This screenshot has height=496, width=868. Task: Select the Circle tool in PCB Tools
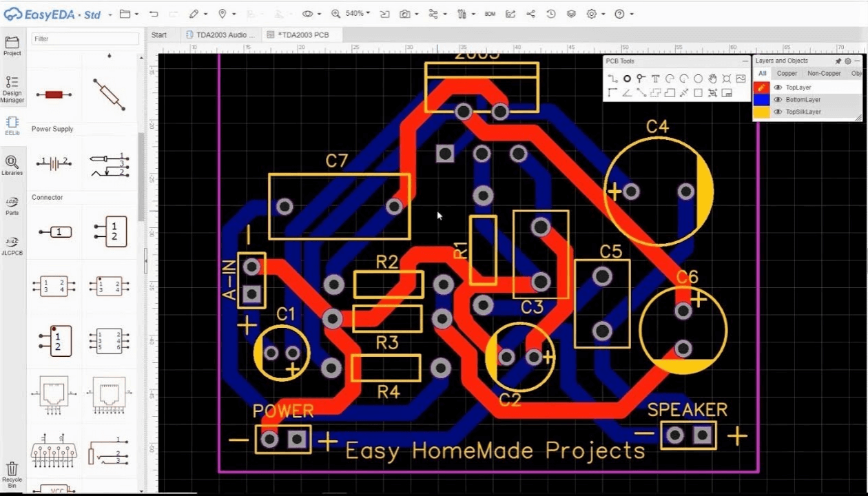(x=698, y=79)
